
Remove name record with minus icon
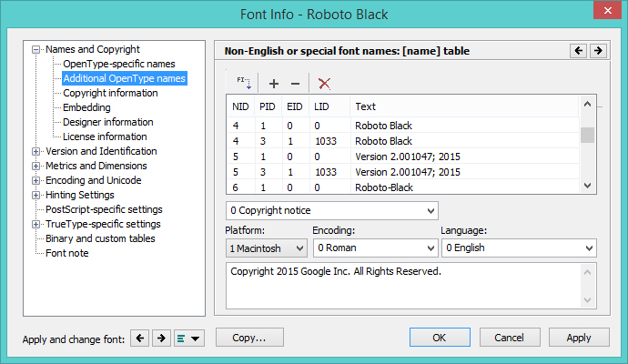pyautogui.click(x=295, y=83)
